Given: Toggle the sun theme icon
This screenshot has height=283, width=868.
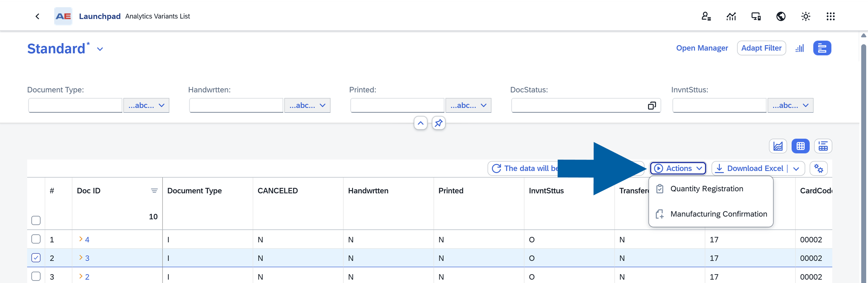Looking at the screenshot, I should coord(806,16).
